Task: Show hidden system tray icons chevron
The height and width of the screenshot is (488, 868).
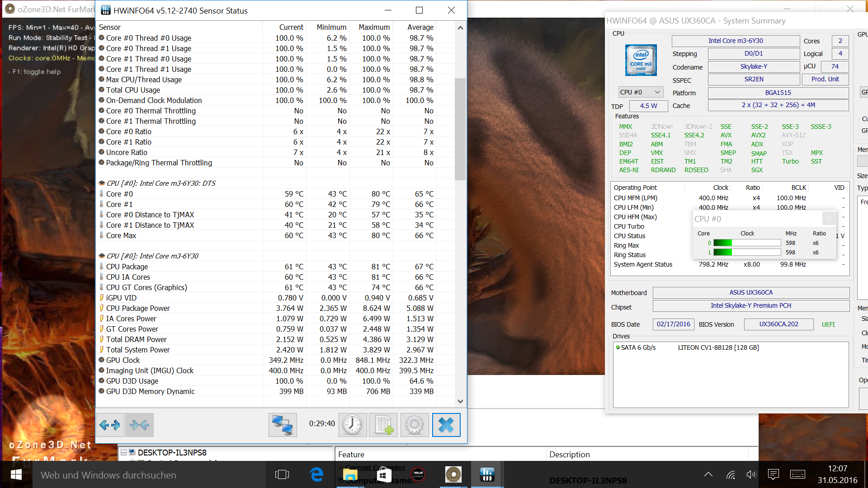Action: (x=708, y=474)
